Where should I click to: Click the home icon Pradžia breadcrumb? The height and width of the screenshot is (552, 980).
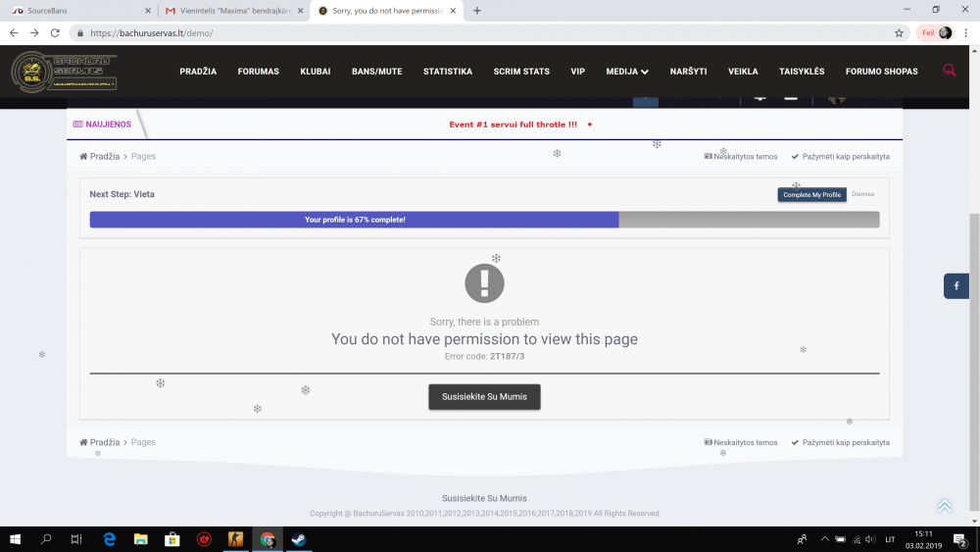[x=99, y=156]
